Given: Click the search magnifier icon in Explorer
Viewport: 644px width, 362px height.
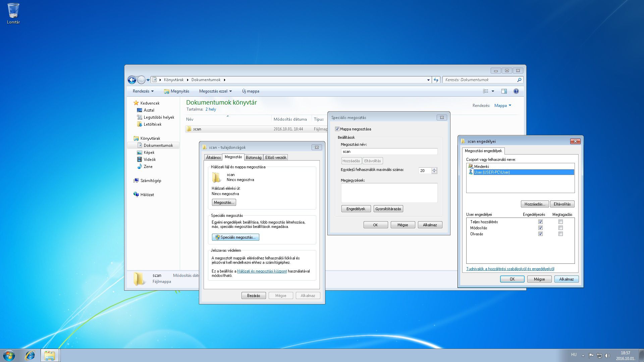Looking at the screenshot, I should tap(519, 80).
